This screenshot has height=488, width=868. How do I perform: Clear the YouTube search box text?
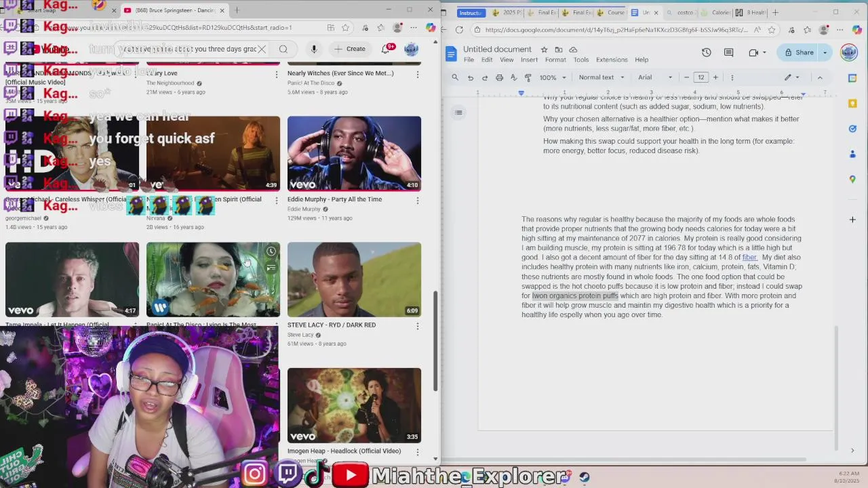[262, 49]
